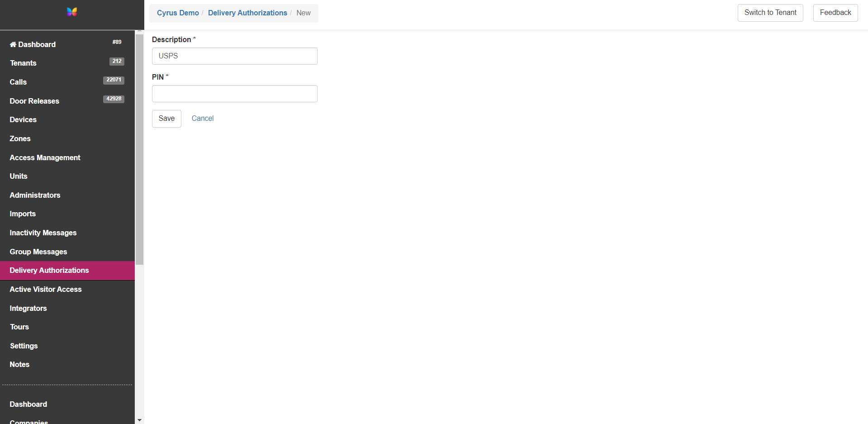Focus the empty PIN input field
This screenshot has width=868, height=424.
coord(234,94)
